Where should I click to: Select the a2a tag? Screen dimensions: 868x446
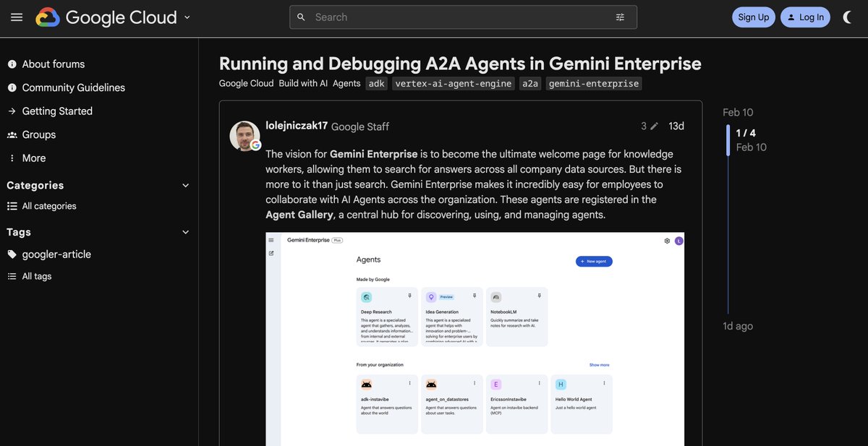[x=530, y=83]
